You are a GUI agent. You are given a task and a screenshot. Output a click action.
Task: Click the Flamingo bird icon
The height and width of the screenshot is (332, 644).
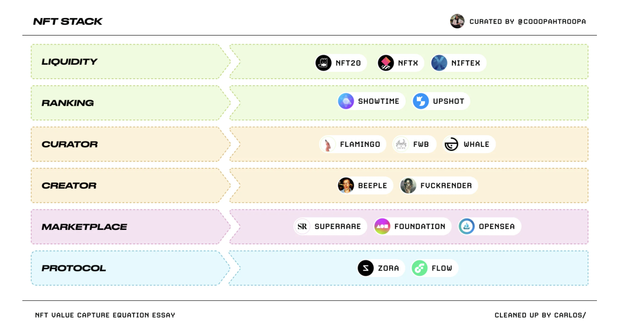point(328,144)
